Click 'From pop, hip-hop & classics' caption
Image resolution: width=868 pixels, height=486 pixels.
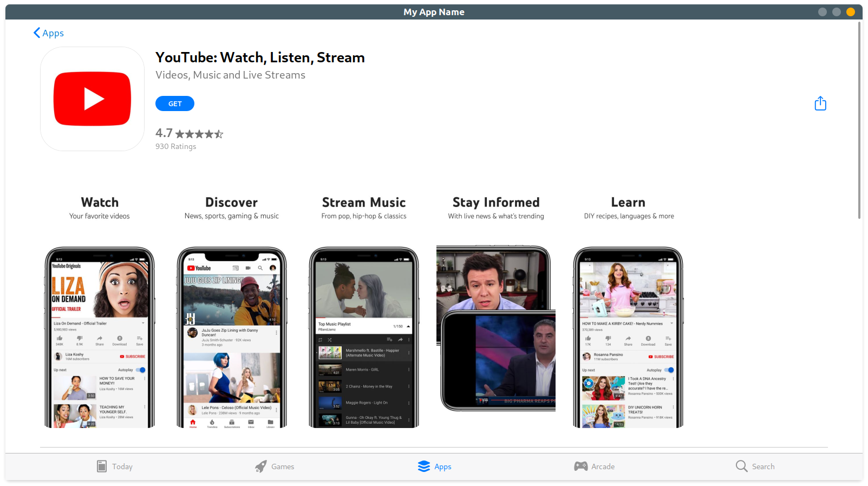tap(364, 216)
